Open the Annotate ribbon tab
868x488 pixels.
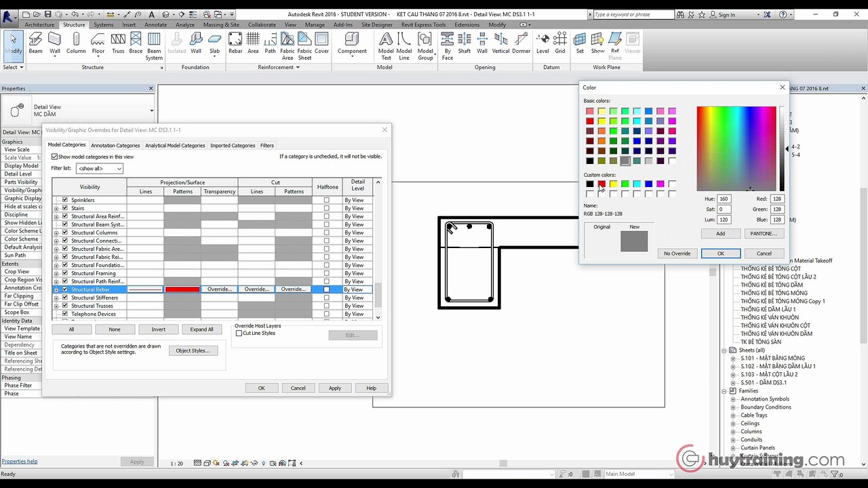pos(155,25)
